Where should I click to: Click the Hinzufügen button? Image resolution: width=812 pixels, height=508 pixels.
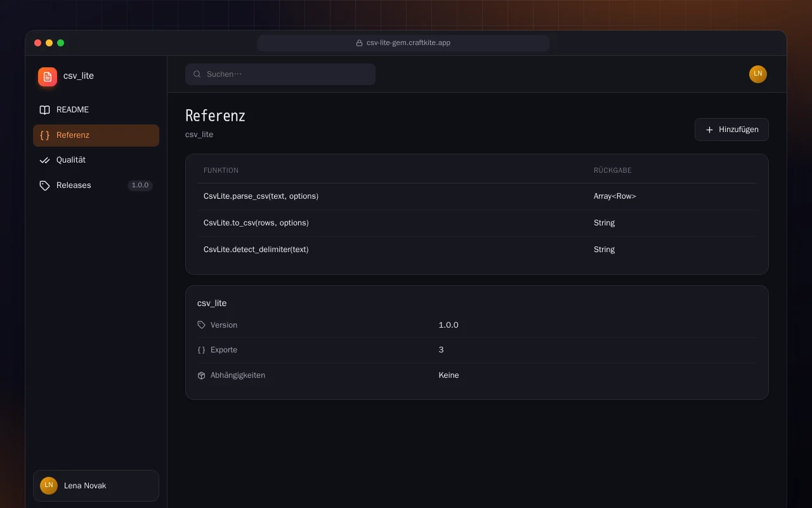coord(731,130)
